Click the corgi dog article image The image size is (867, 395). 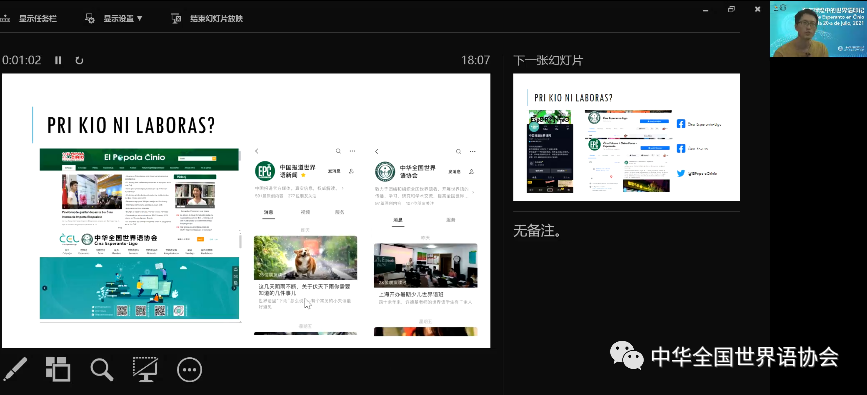(305, 257)
